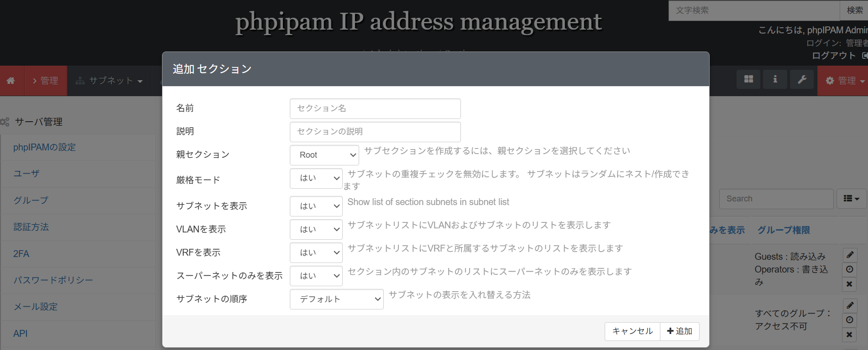This screenshot has width=868, height=350.
Task: Click the 追加 button to add section
Action: [680, 331]
